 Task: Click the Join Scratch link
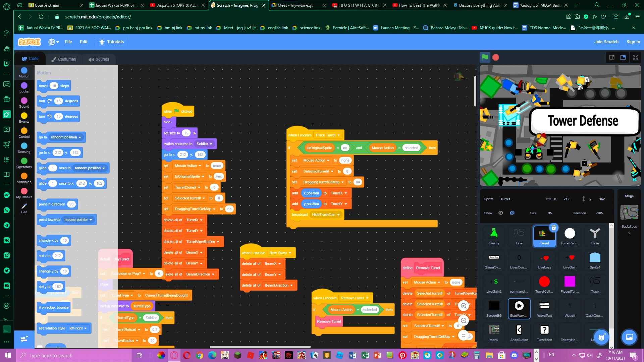tap(606, 42)
